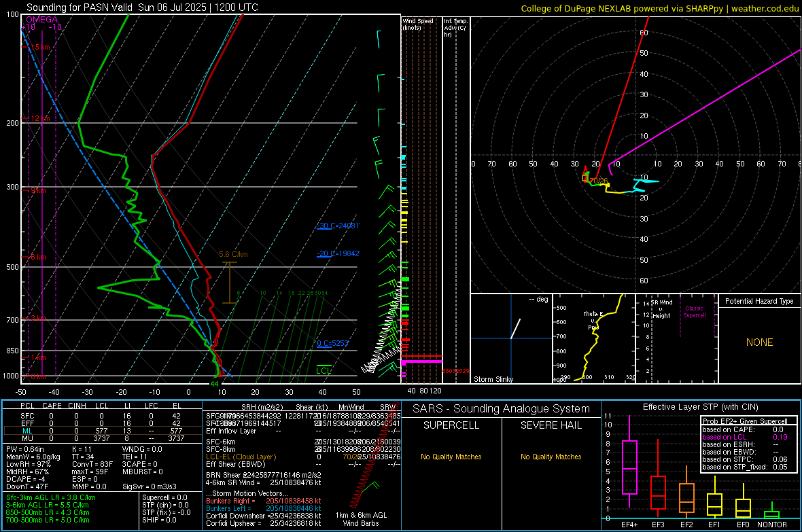Click the 'SUPERCELL' column heading
The width and height of the screenshot is (802, 532).
[451, 425]
